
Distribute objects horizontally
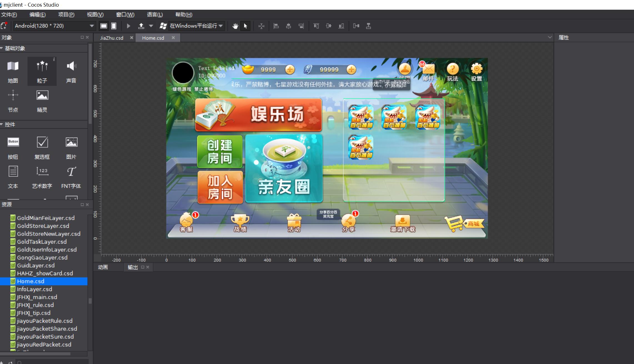click(x=356, y=26)
